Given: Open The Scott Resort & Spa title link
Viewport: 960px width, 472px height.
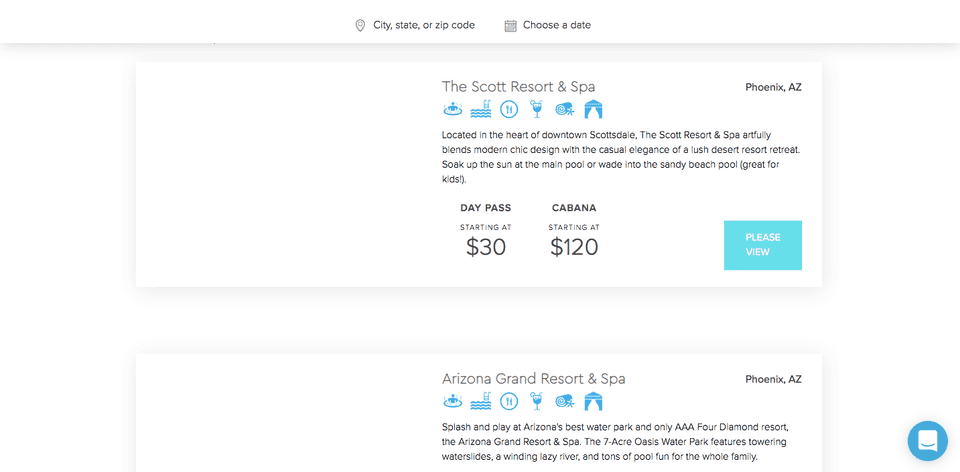Looking at the screenshot, I should (519, 86).
